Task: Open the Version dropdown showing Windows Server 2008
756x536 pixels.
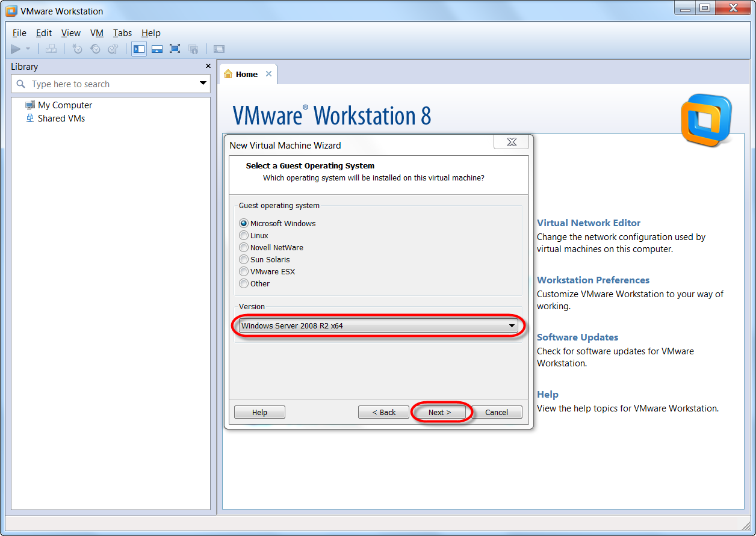Action: pyautogui.click(x=379, y=326)
